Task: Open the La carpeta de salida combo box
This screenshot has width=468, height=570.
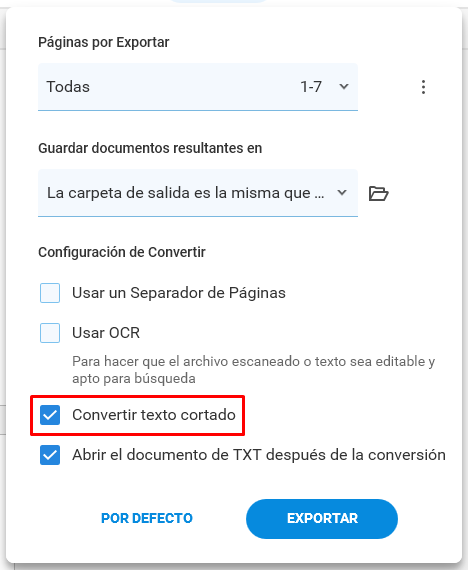Action: 198,193
